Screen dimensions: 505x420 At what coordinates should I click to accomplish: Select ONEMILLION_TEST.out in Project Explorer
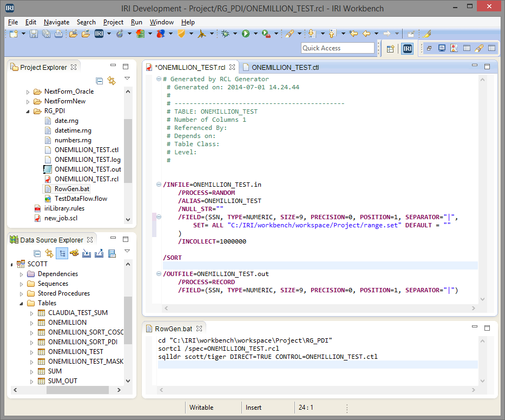[x=88, y=169]
